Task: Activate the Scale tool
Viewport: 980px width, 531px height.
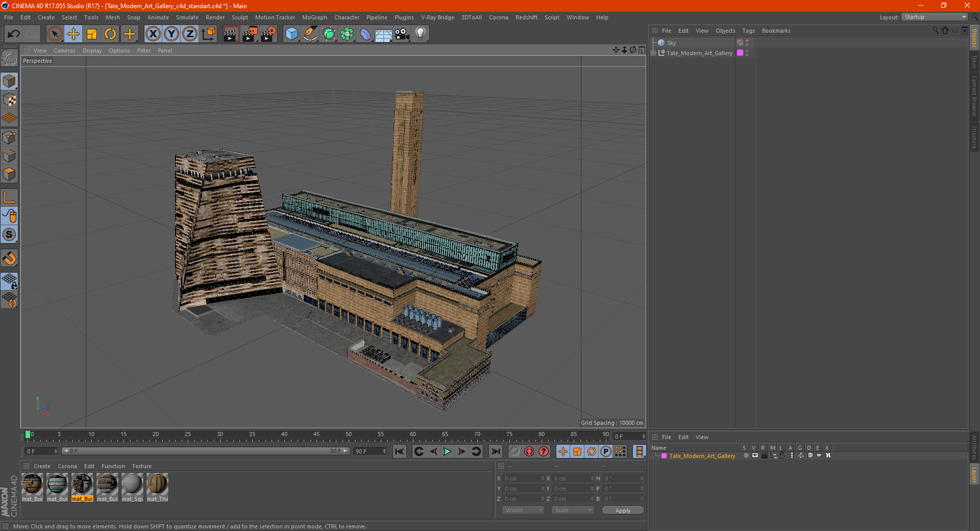Action: tap(92, 34)
